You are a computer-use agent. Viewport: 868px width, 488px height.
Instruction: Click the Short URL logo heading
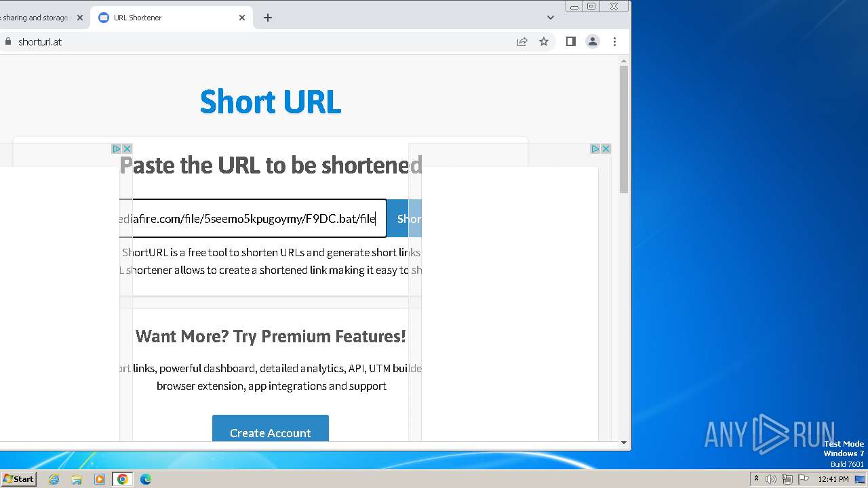[x=270, y=102]
